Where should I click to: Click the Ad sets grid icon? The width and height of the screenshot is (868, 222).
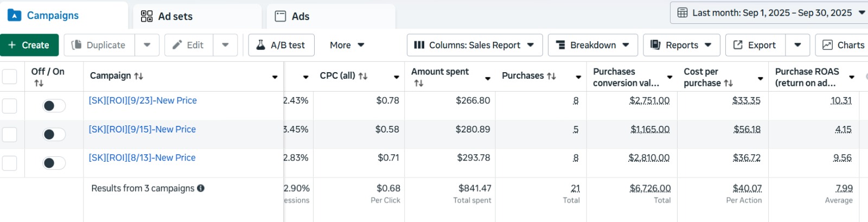click(146, 16)
